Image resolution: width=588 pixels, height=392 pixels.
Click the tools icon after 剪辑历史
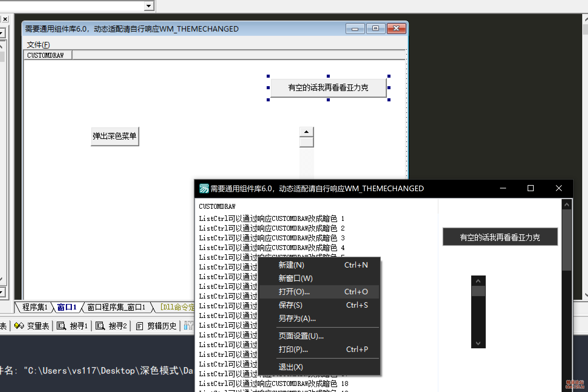coord(188,326)
